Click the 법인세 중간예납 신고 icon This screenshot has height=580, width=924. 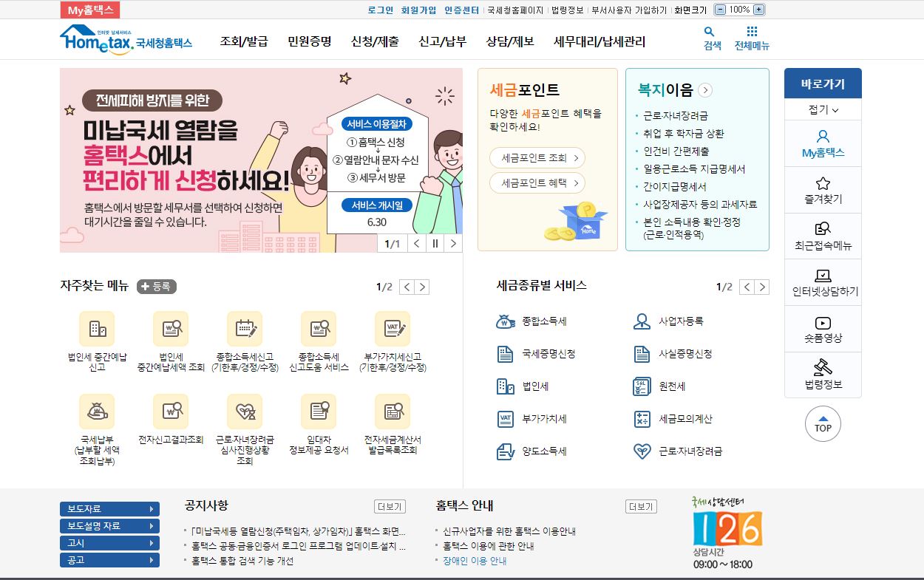click(x=97, y=329)
